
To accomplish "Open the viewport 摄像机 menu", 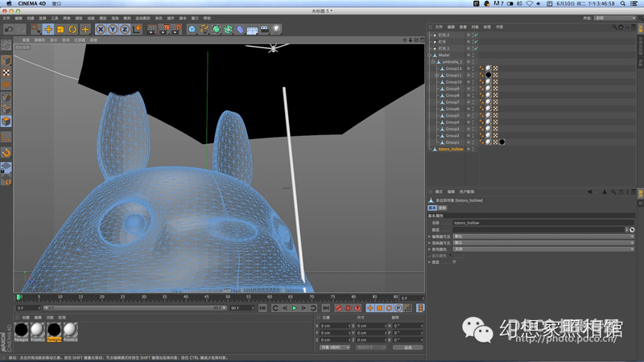I will 39,40.
